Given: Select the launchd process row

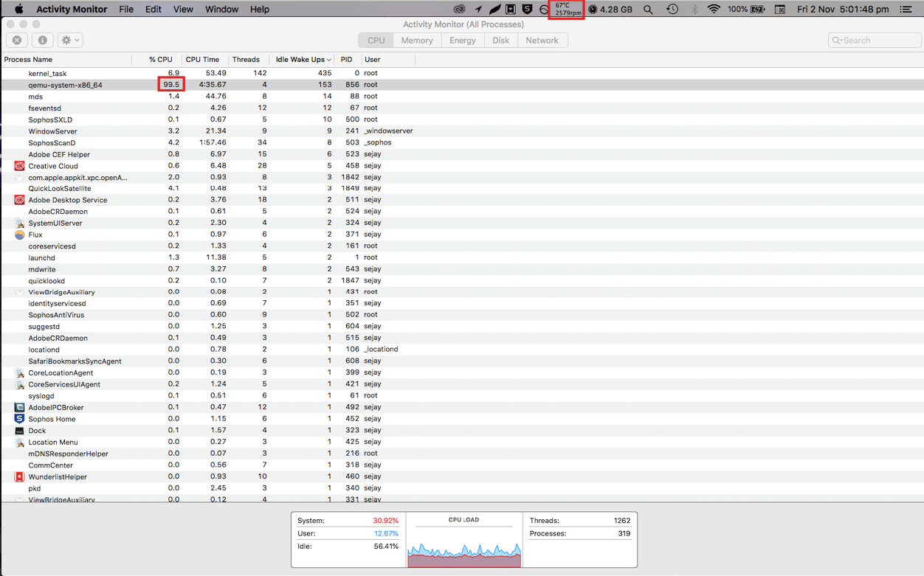Looking at the screenshot, I should (x=462, y=257).
